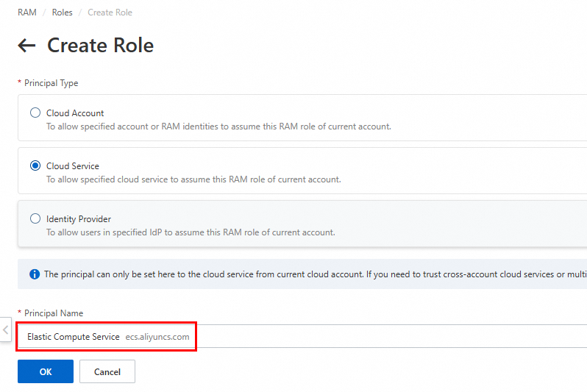
Task: Click the Identity Provider description about IdP
Action: [x=191, y=232]
